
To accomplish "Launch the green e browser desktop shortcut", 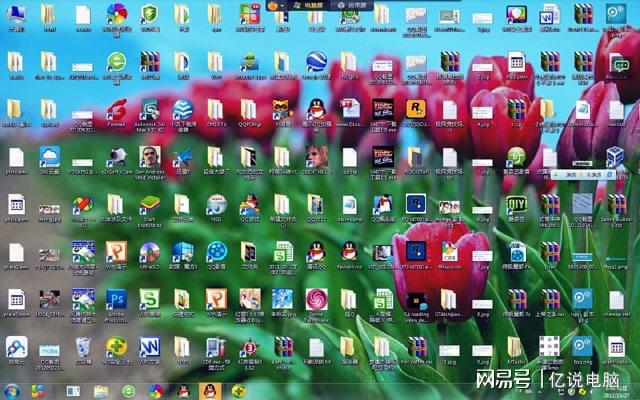I will click(116, 62).
